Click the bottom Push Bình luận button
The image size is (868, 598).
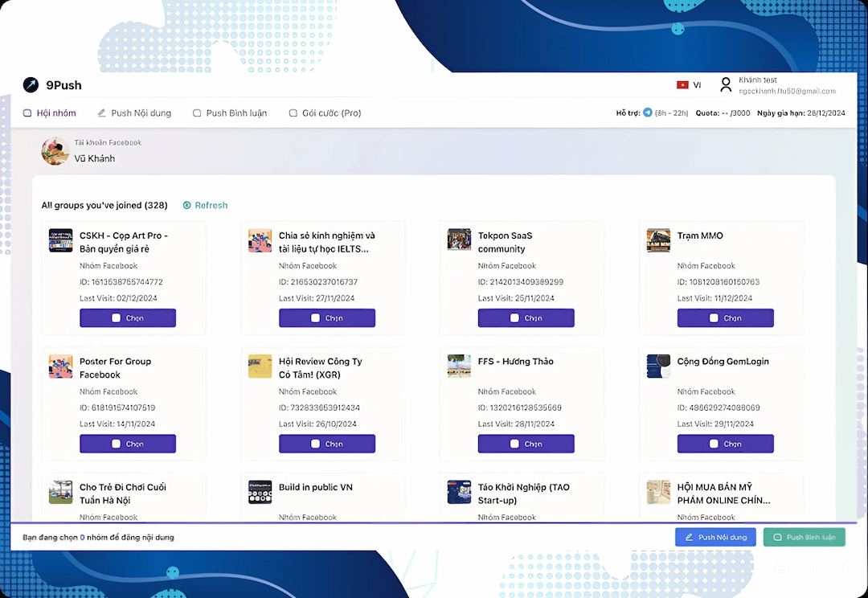[805, 537]
